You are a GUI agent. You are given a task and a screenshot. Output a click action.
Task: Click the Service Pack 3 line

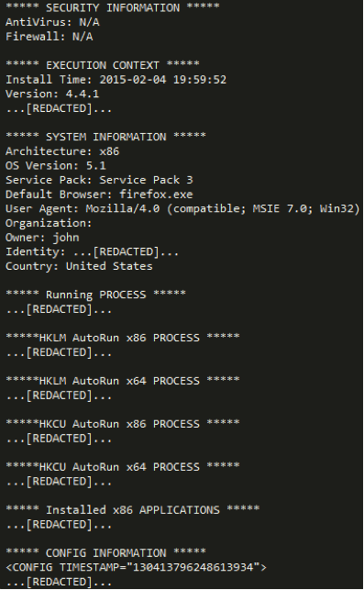coord(99,180)
